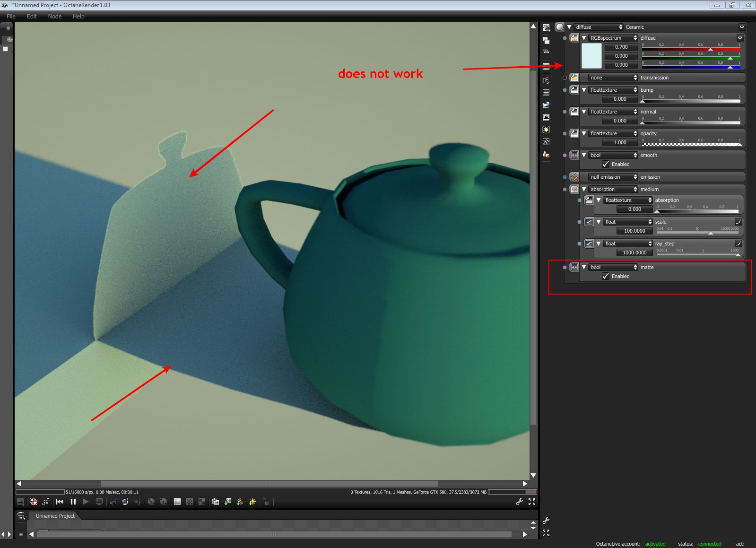Restart the render with the rewind button
The width and height of the screenshot is (756, 548).
[x=60, y=502]
